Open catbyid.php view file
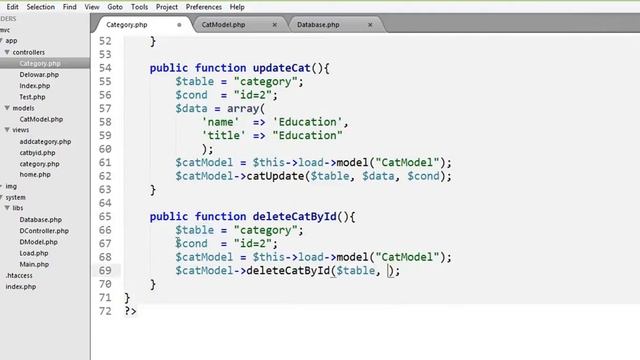640x360 pixels. (37, 153)
